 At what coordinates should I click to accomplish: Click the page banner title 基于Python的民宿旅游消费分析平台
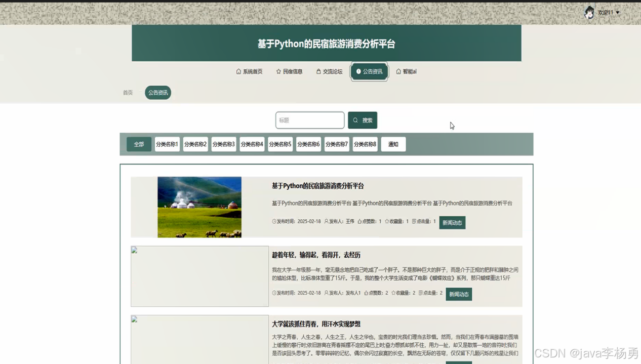point(326,44)
